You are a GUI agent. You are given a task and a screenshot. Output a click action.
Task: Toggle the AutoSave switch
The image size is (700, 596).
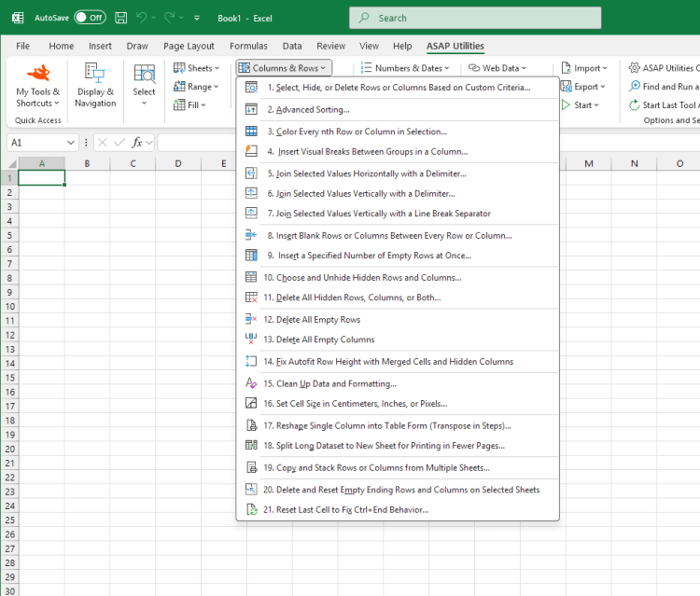tap(90, 18)
